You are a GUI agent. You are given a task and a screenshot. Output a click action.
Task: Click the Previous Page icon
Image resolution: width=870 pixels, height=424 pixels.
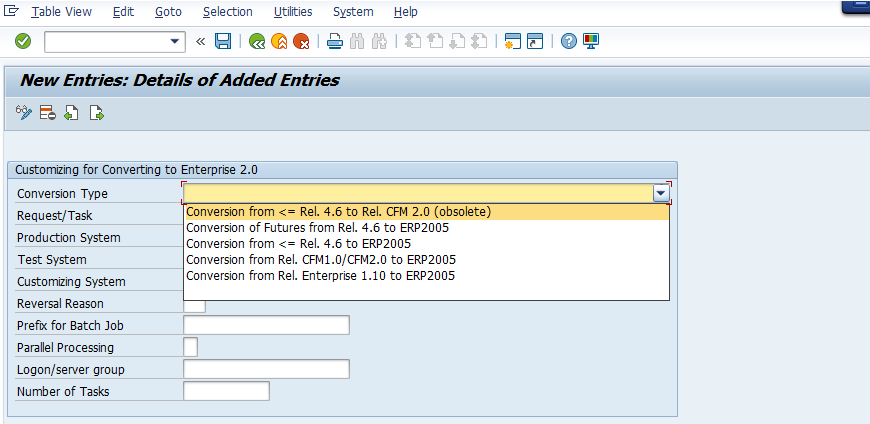click(x=435, y=41)
